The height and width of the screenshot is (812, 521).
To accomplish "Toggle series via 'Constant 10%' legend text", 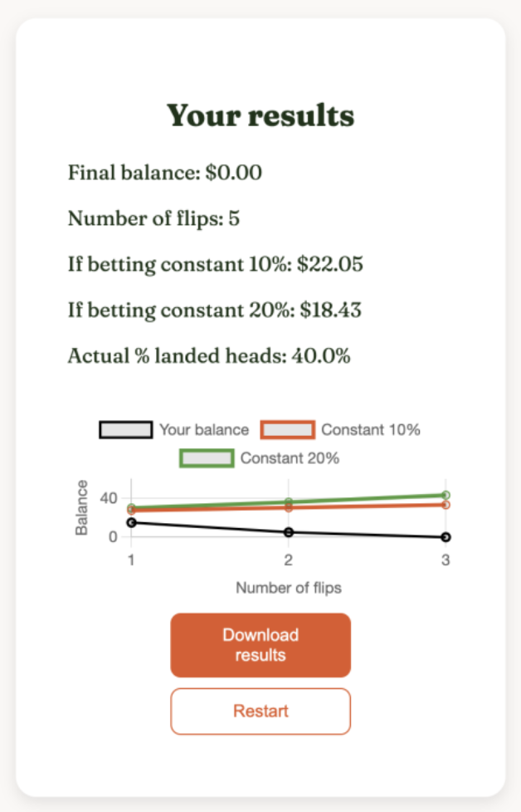I will tap(371, 429).
